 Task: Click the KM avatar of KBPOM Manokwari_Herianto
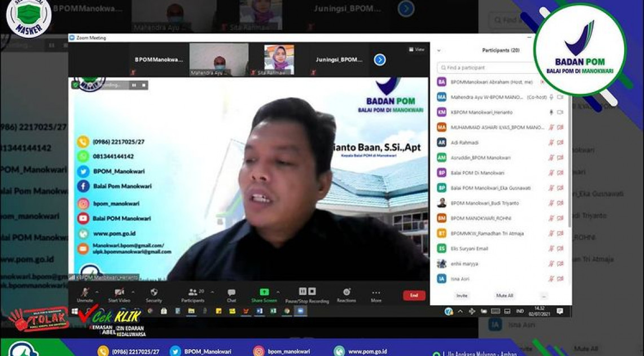(x=441, y=112)
